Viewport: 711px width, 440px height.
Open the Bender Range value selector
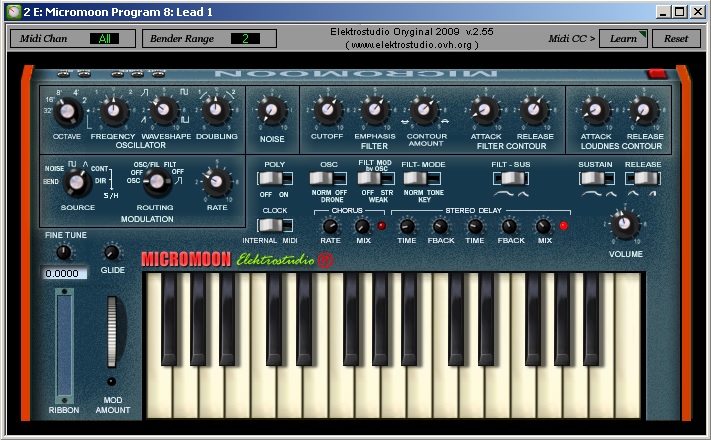pos(245,39)
